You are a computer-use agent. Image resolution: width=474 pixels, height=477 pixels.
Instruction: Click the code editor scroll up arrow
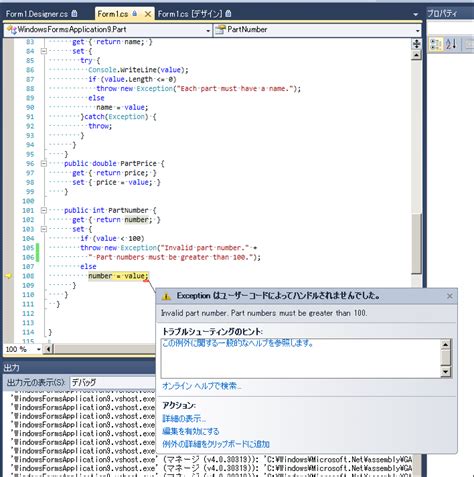coord(416,55)
